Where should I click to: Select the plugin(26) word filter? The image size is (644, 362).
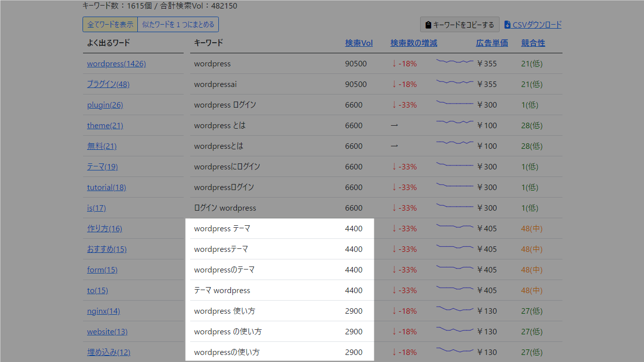tap(105, 105)
